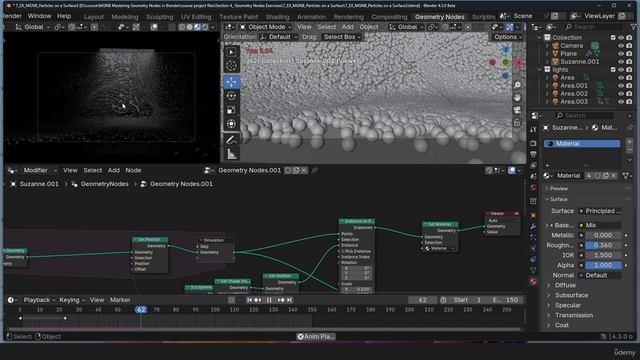Open the Tool properties tab icon

pyautogui.click(x=533, y=129)
